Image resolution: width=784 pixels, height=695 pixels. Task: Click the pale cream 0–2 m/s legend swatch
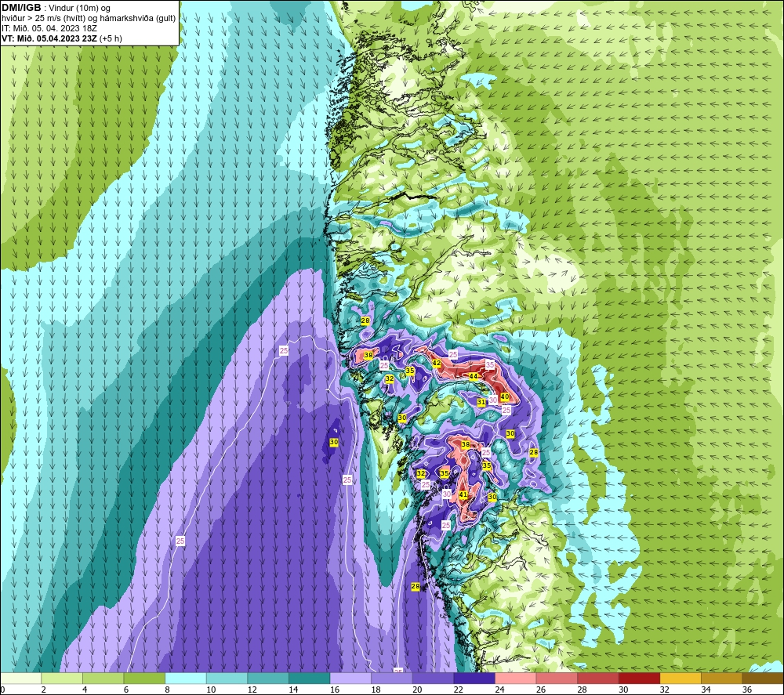(x=20, y=679)
